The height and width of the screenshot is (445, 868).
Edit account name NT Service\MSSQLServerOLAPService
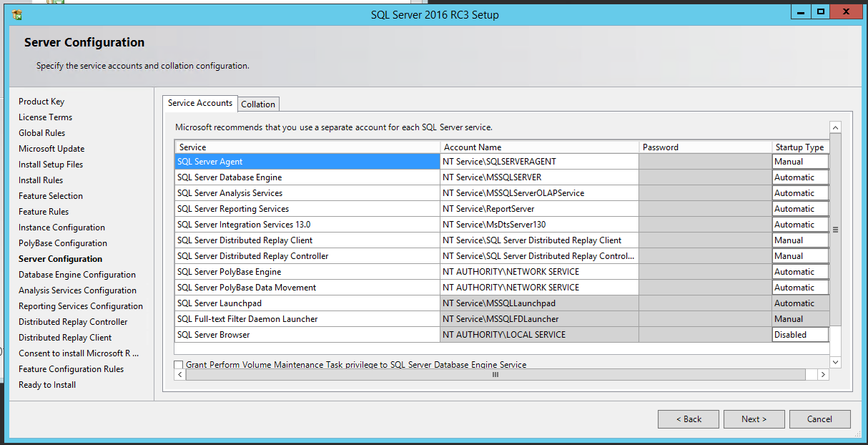coord(540,193)
